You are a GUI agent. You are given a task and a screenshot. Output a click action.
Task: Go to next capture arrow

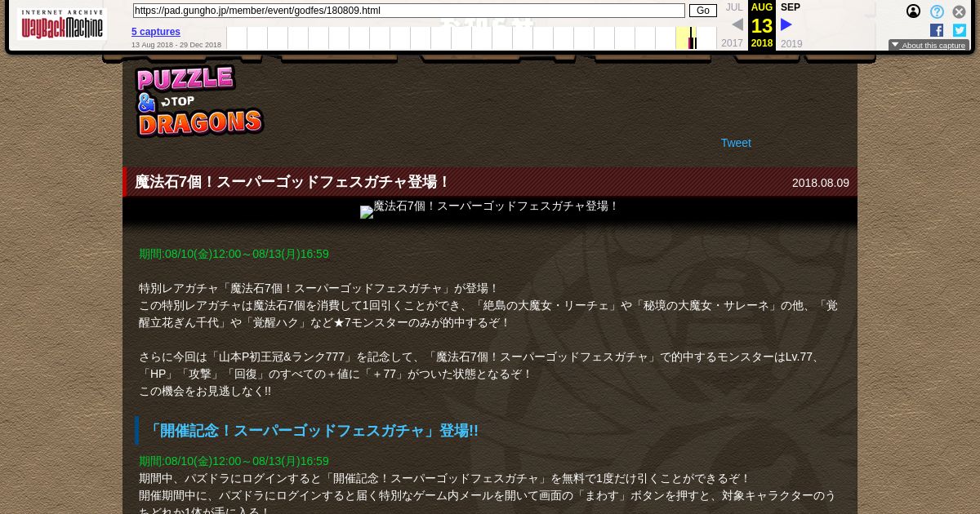[x=786, y=25]
